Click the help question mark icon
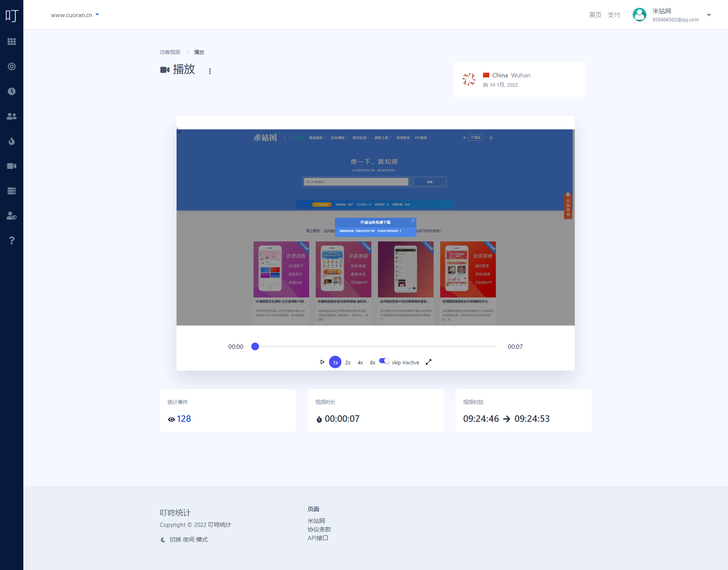This screenshot has width=728, height=570. coord(12,241)
